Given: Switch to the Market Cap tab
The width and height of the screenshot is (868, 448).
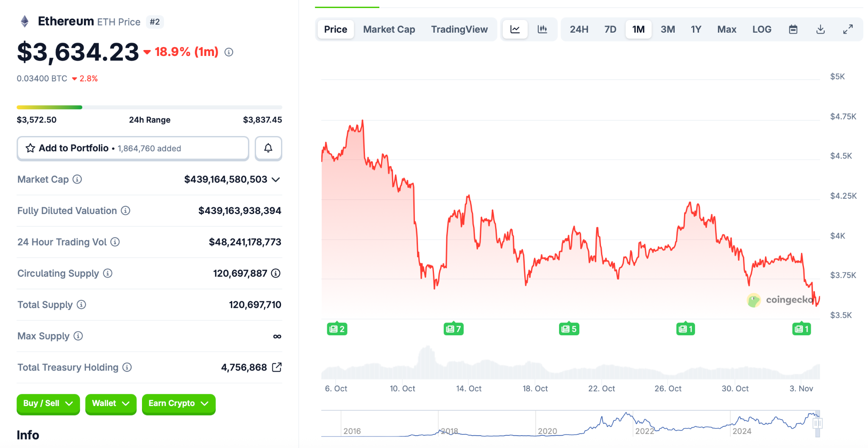Looking at the screenshot, I should point(389,29).
